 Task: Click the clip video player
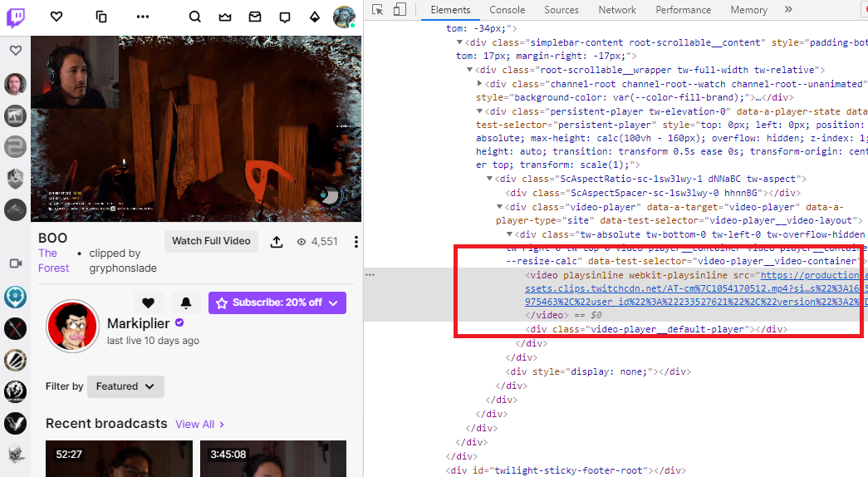(x=196, y=129)
